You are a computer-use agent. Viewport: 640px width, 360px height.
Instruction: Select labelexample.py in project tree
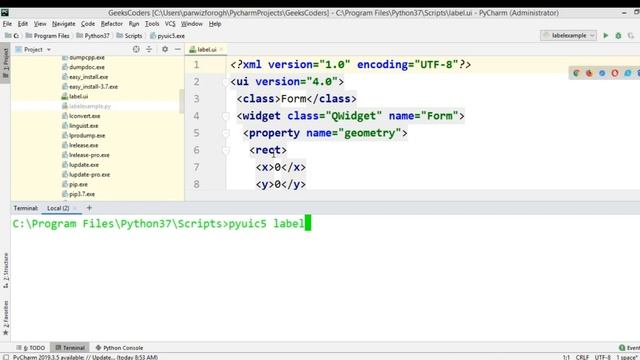[x=86, y=106]
